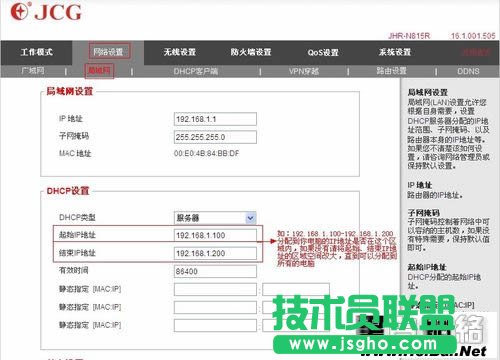Open the DHCP类型 dropdown
500x360 pixels.
tap(215, 218)
